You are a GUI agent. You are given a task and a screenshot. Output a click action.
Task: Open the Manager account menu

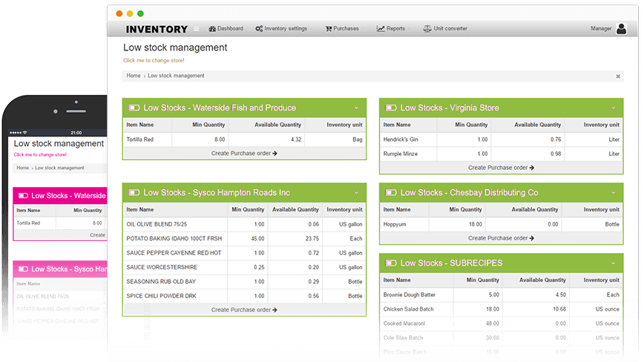(x=608, y=29)
